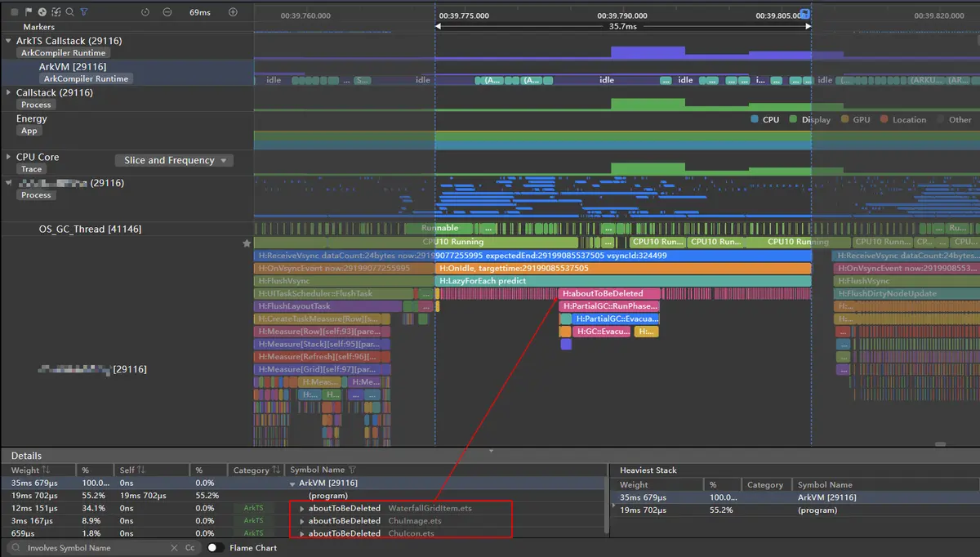Open the Slice and Frequency dropdown
Viewport: 980px width, 557px height.
coord(174,161)
